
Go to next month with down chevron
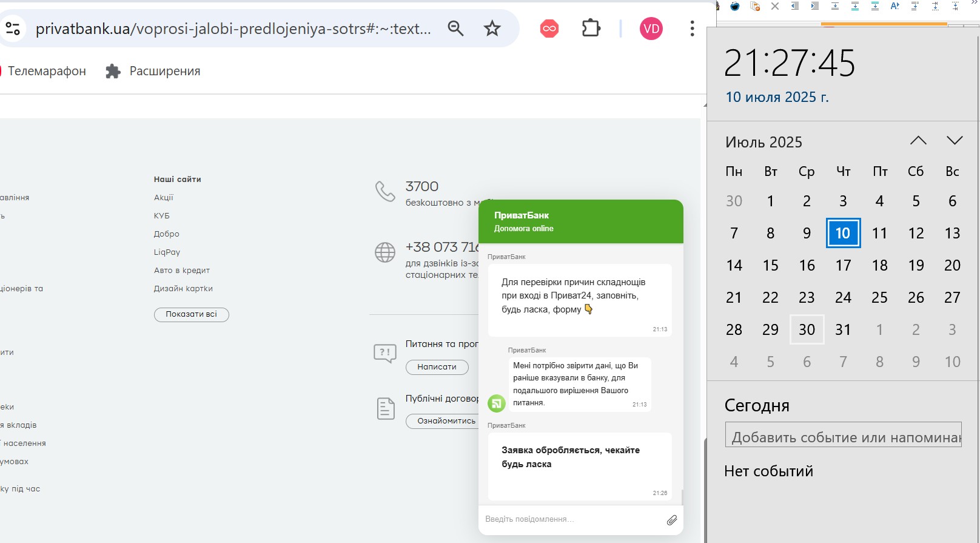pos(955,140)
